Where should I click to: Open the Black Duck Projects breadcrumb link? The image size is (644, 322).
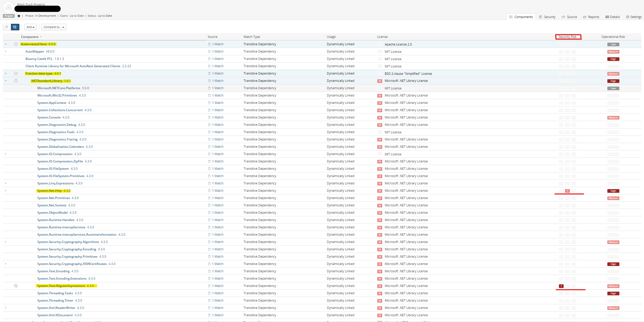tap(31, 4)
